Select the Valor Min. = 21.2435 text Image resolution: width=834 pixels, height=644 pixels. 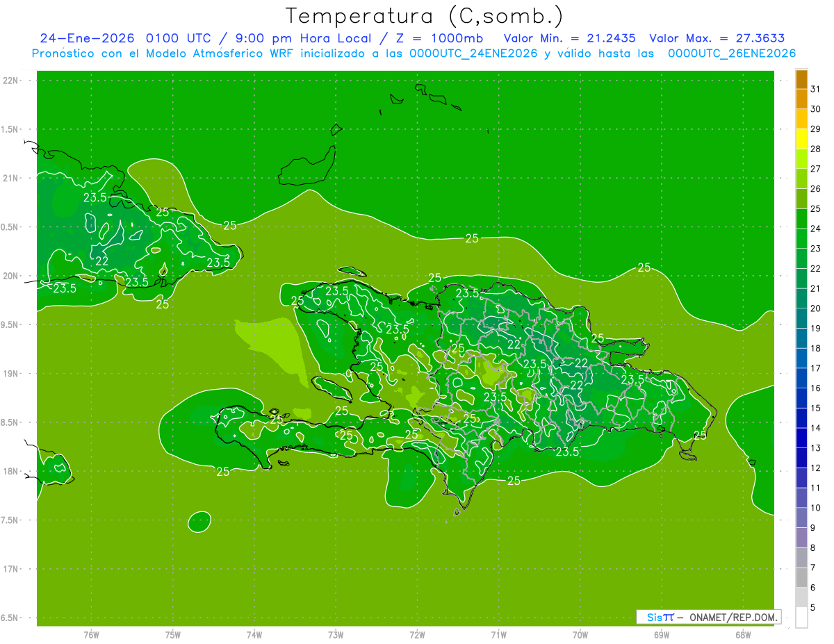(570, 38)
